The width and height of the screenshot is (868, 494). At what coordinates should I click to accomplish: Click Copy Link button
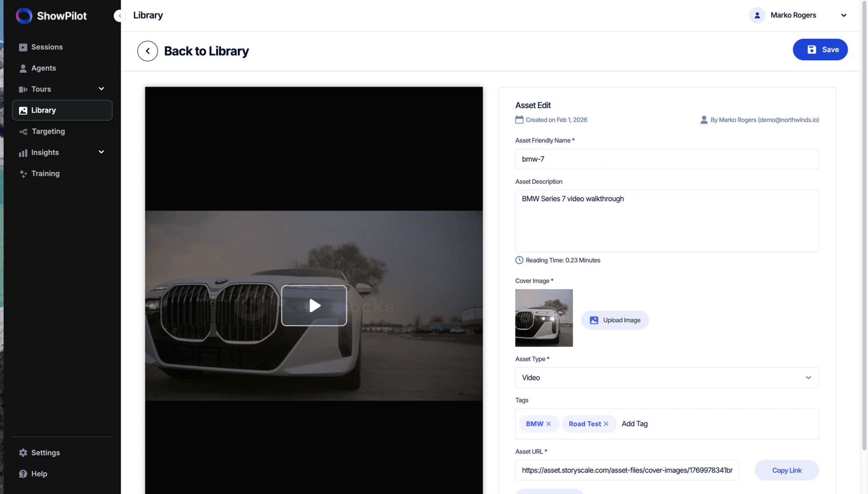pyautogui.click(x=786, y=470)
